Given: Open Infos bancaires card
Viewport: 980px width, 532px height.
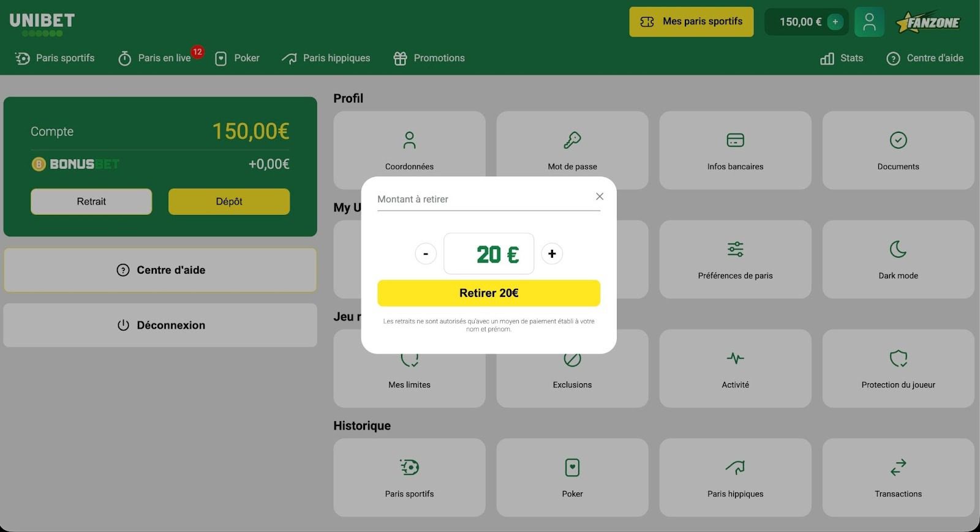Looking at the screenshot, I should 735,150.
